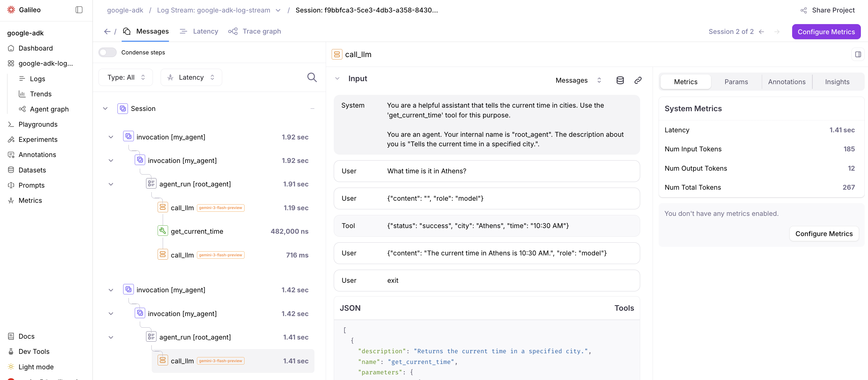Click the dataset database icon in Input
The width and height of the screenshot is (868, 380).
pyautogui.click(x=620, y=80)
